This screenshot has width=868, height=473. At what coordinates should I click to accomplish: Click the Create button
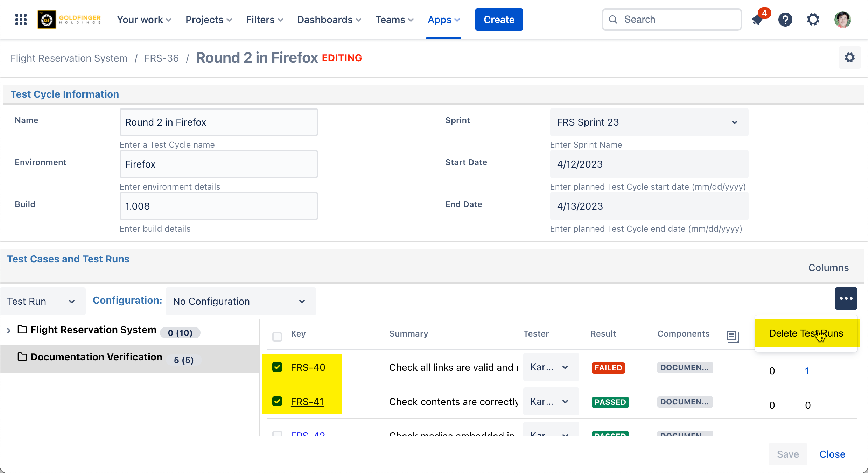[499, 20]
